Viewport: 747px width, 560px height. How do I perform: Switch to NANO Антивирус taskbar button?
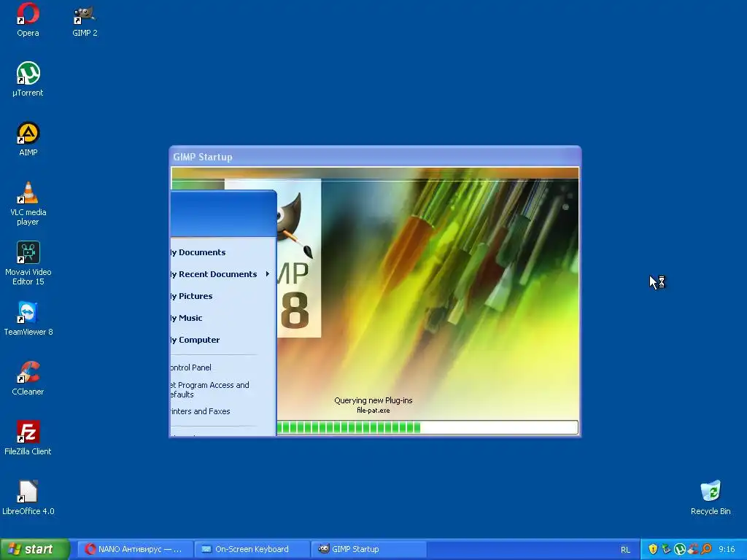[135, 549]
